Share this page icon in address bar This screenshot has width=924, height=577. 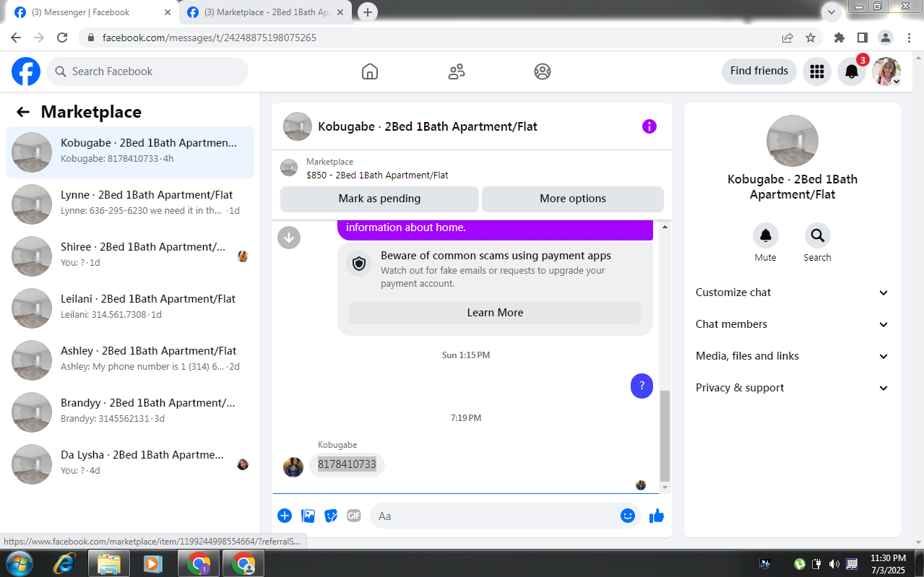tap(787, 38)
